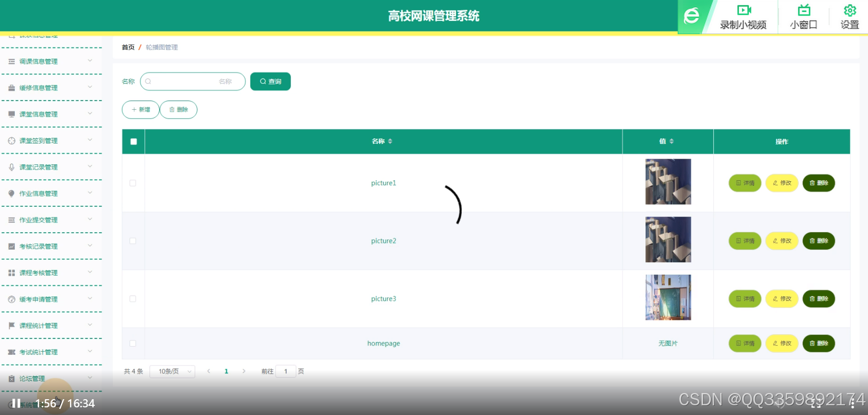Screen dimensions: 868x415
Task: Sort table by 值 column arrows
Action: (672, 141)
